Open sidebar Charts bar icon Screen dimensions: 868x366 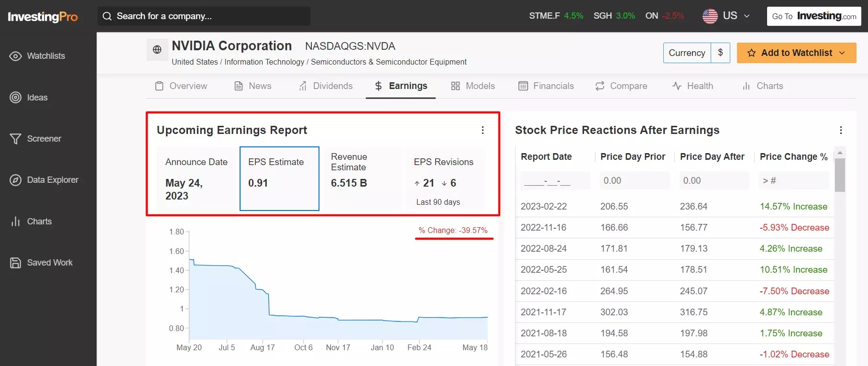(x=15, y=222)
